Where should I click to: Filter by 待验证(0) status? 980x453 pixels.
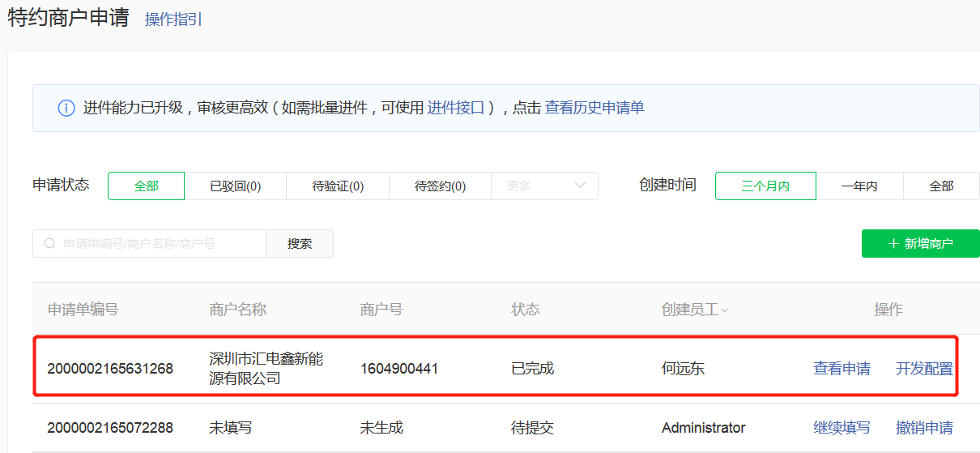pos(338,186)
